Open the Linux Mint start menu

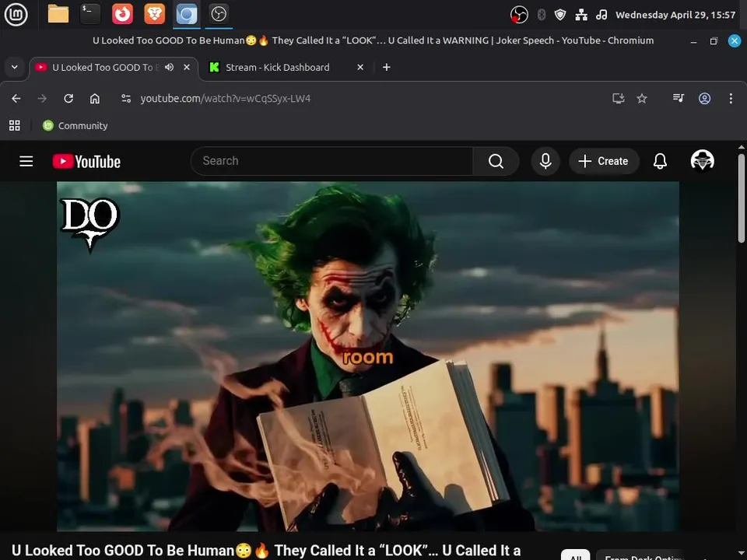coord(16,14)
